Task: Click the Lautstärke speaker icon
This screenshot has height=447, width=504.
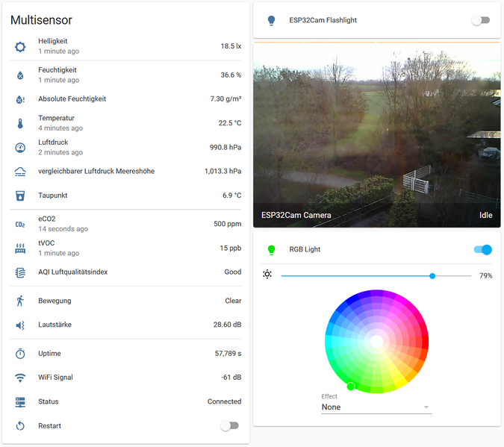Action: pyautogui.click(x=20, y=325)
